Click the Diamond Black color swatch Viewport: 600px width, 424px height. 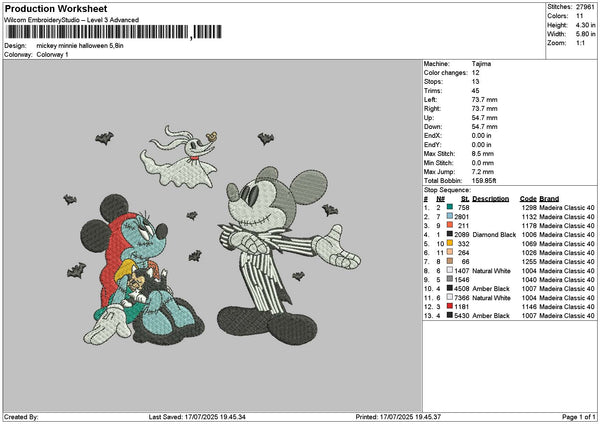pos(450,235)
